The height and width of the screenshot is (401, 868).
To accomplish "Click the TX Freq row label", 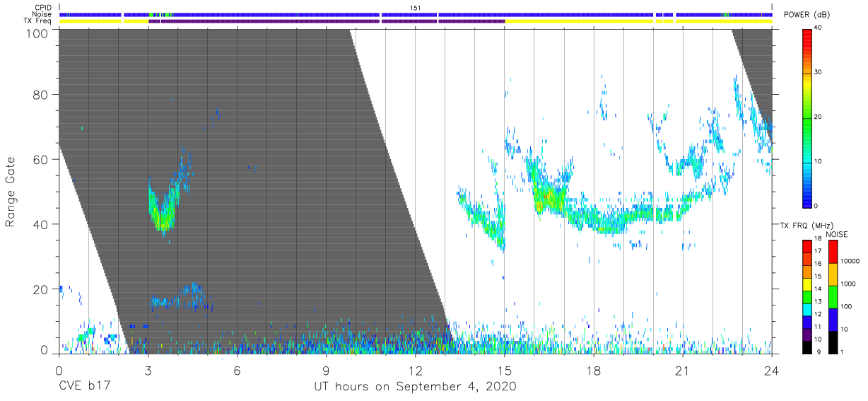I will [38, 21].
